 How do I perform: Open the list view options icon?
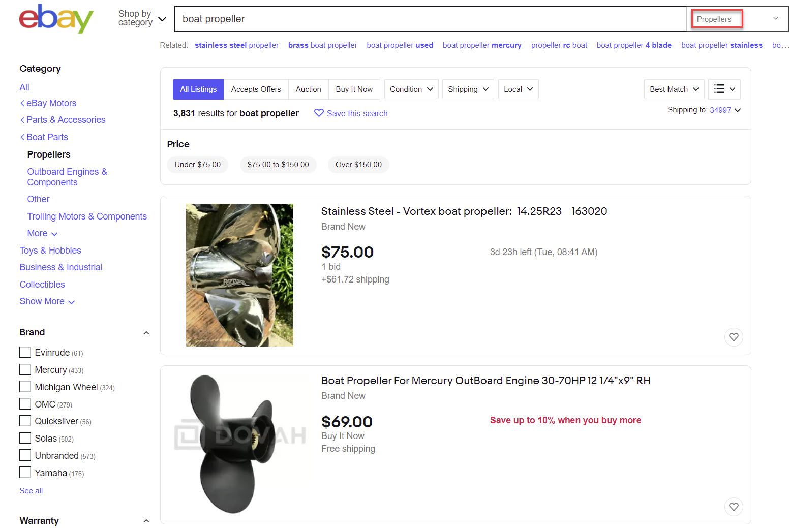(x=724, y=89)
